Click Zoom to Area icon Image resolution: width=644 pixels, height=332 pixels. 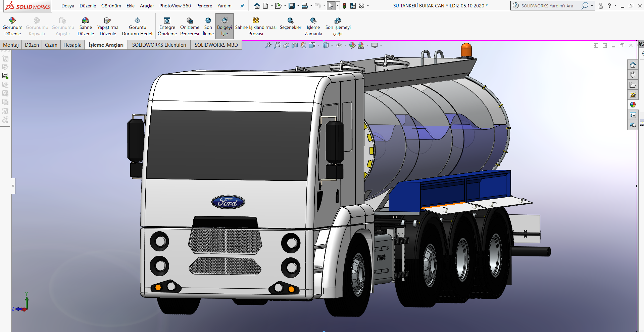(277, 45)
